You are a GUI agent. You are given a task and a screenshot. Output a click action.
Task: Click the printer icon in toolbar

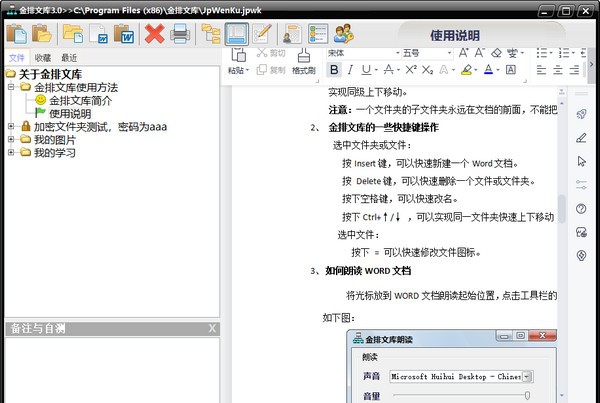click(x=180, y=34)
